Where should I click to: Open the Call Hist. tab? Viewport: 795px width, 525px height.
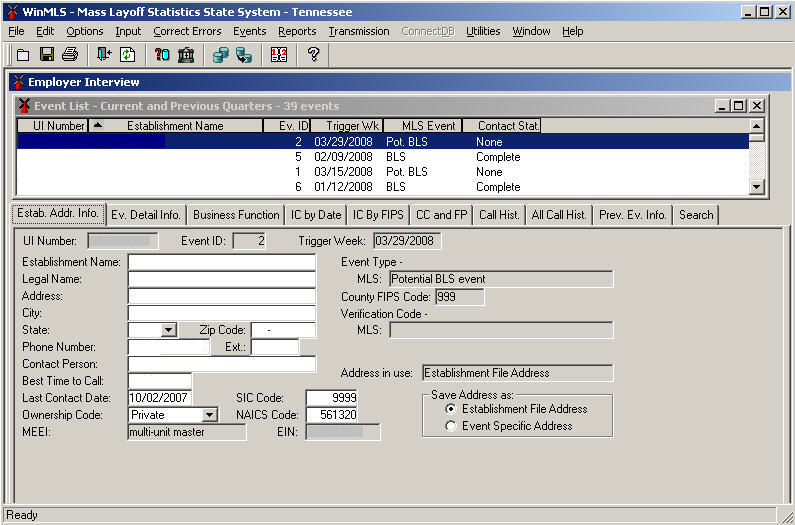[500, 215]
